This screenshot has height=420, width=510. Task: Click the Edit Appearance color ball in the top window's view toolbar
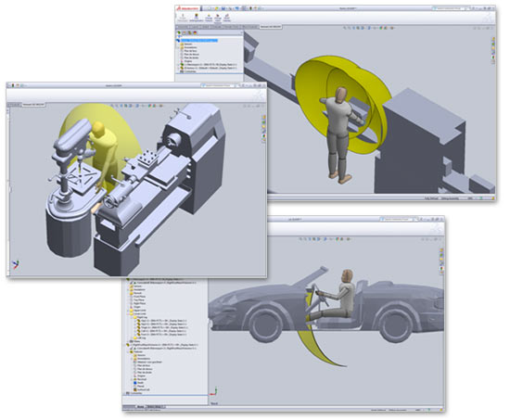point(380,28)
